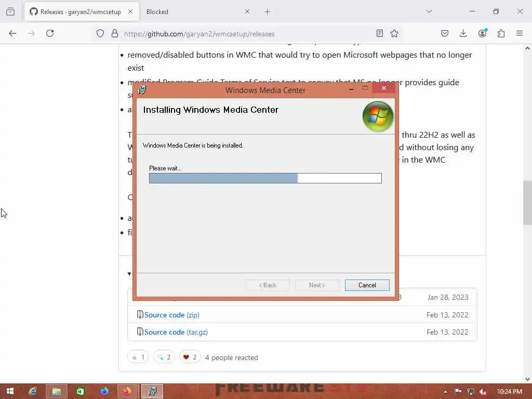Click the '4 people reacted' text
This screenshot has width=532, height=399.
click(x=231, y=357)
